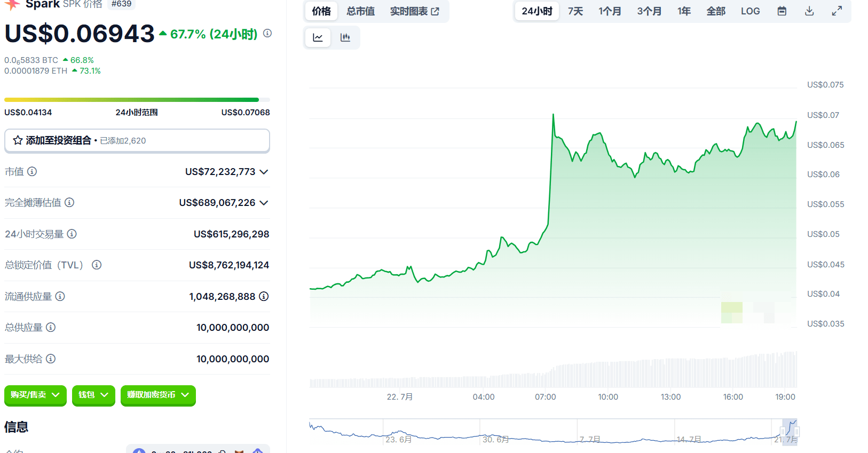
Task: Click the mini overview chart navigator near 30. 6月
Action: tap(495, 439)
